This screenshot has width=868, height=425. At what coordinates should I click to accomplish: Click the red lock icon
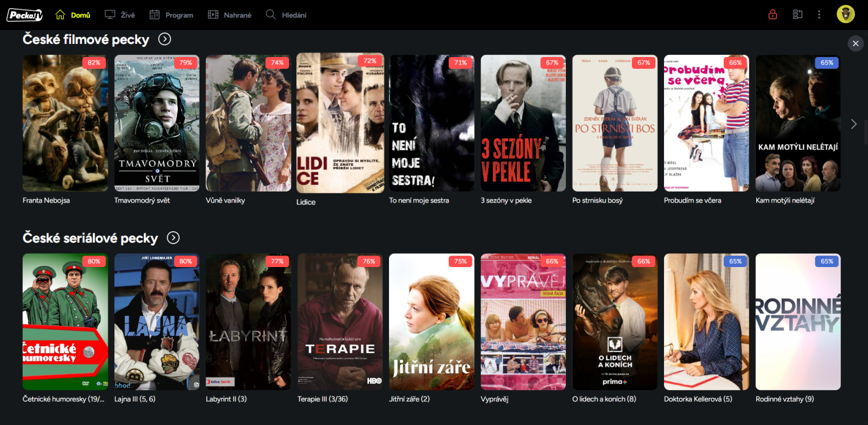[773, 15]
